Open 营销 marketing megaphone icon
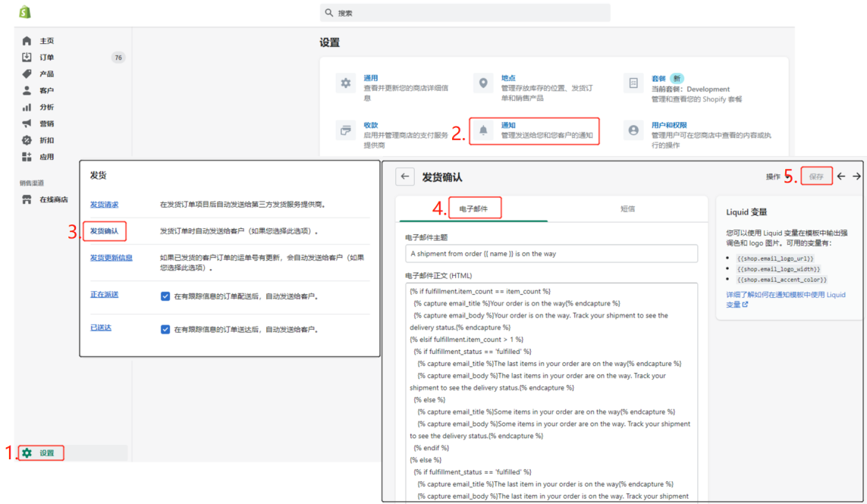Viewport: 867px width, 504px height. (27, 124)
